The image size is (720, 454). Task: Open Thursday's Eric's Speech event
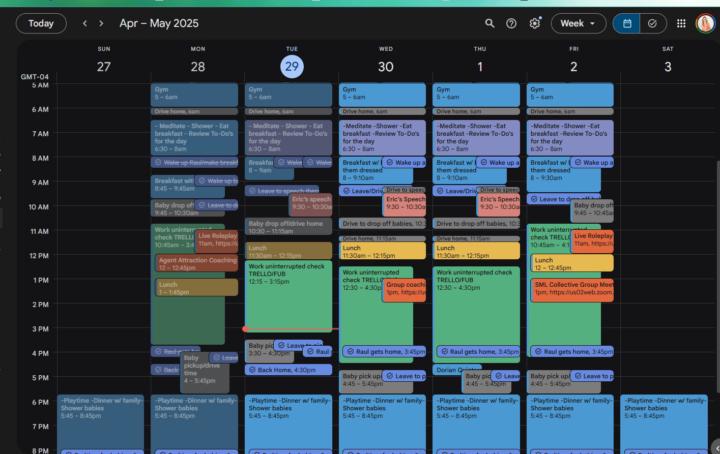pos(498,204)
